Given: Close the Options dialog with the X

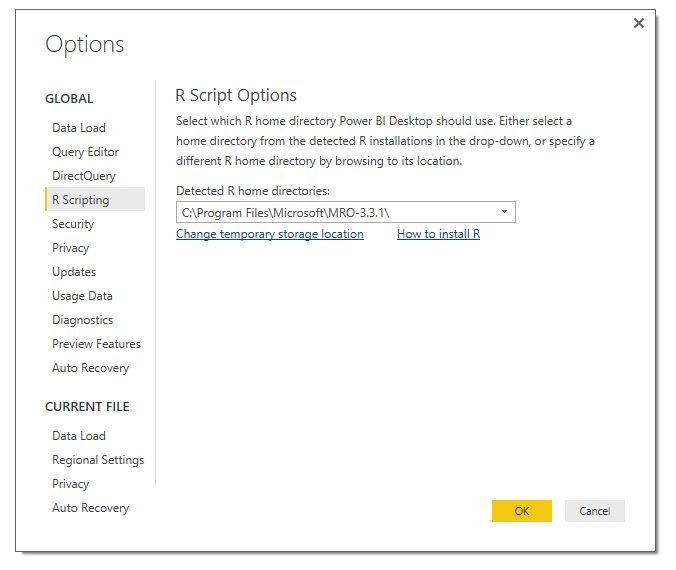Looking at the screenshot, I should click(x=638, y=23).
